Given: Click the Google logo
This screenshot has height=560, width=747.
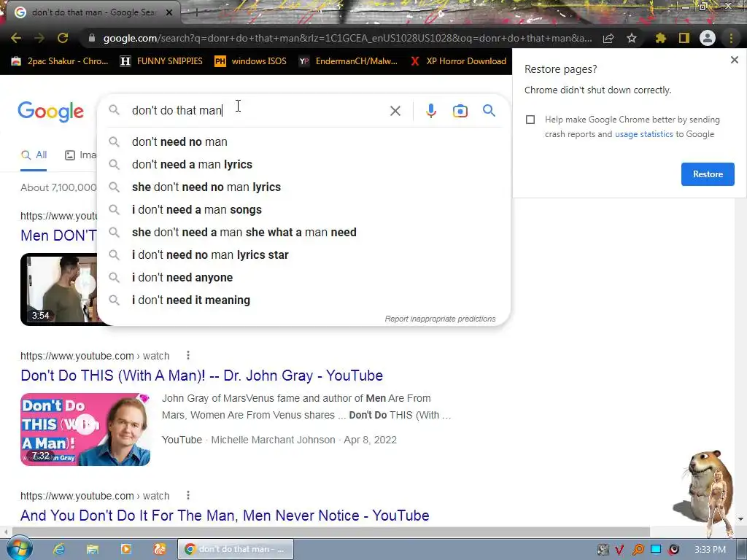Looking at the screenshot, I should tap(50, 112).
